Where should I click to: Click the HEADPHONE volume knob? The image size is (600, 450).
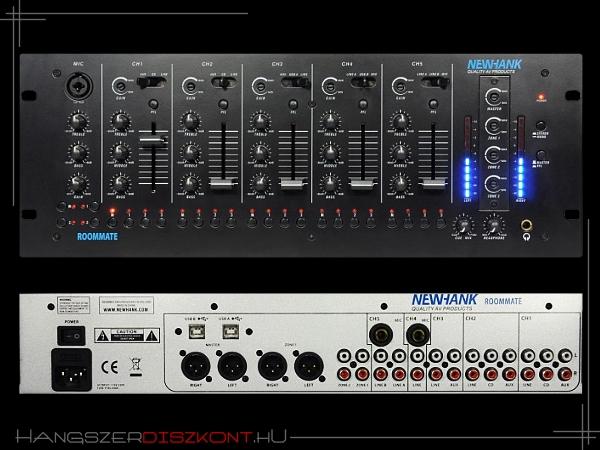point(494,225)
